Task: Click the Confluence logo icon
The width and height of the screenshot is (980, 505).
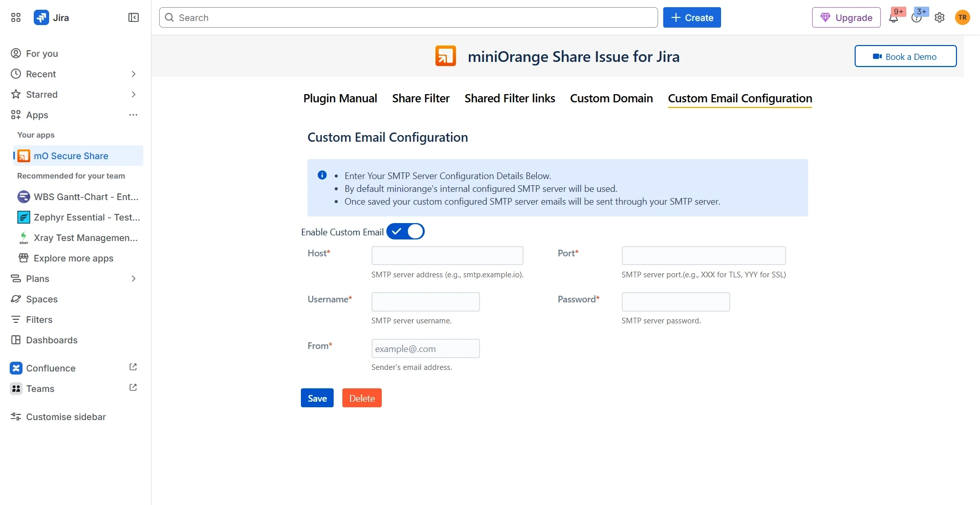Action: click(x=16, y=368)
